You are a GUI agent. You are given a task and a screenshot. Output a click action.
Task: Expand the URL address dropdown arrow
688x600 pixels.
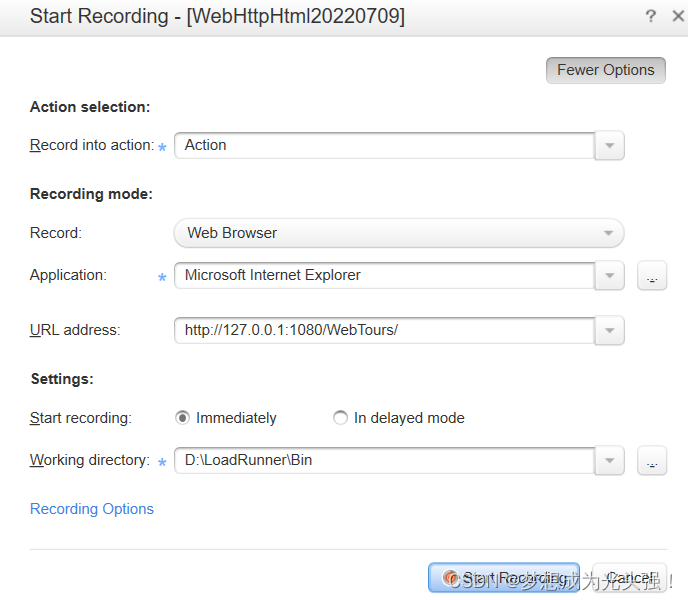[609, 331]
